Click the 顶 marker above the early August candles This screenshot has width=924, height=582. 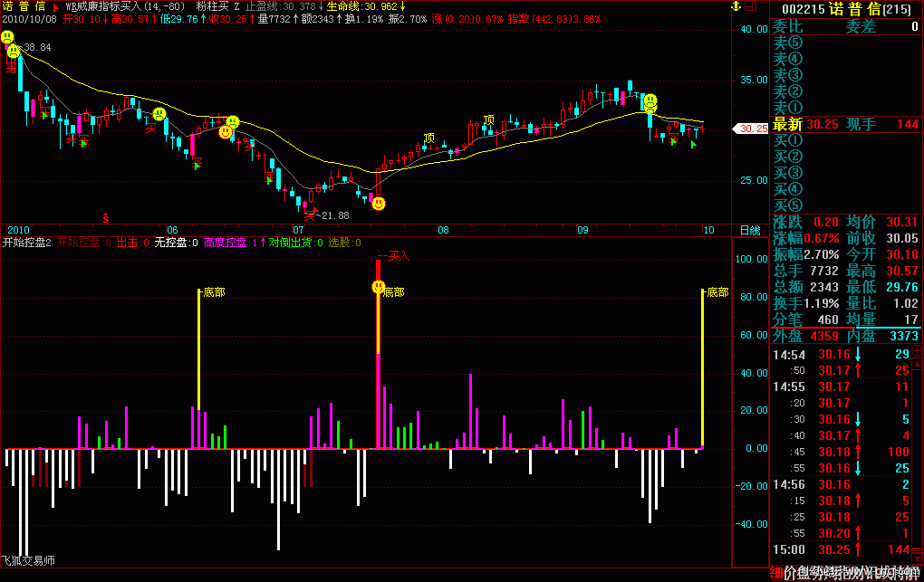coord(488,120)
